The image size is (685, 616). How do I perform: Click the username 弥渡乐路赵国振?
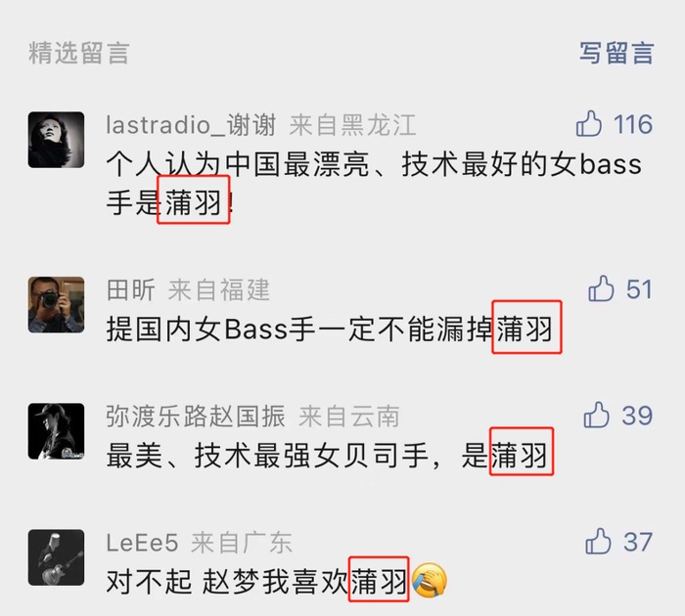point(196,417)
